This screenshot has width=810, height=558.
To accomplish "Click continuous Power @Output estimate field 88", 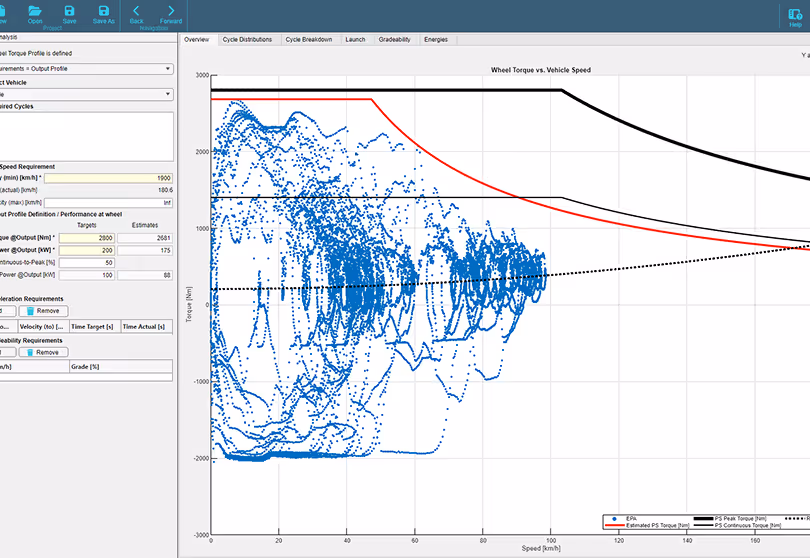I will [145, 275].
